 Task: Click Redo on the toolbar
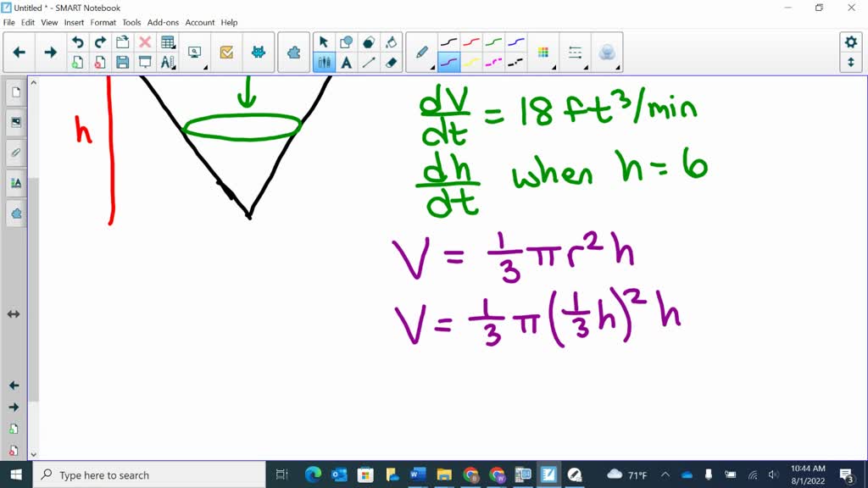click(100, 42)
